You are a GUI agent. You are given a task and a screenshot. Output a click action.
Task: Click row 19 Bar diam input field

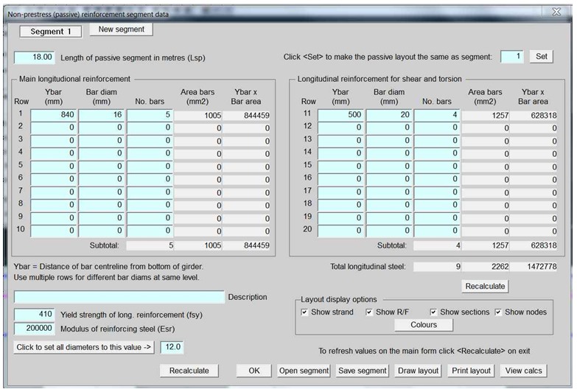click(389, 218)
